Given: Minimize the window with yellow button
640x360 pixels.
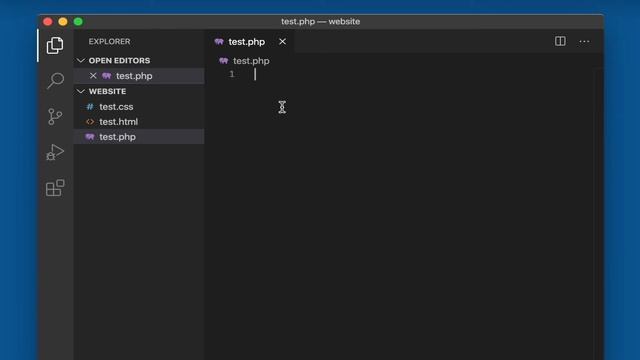Looking at the screenshot, I should pos(63,22).
